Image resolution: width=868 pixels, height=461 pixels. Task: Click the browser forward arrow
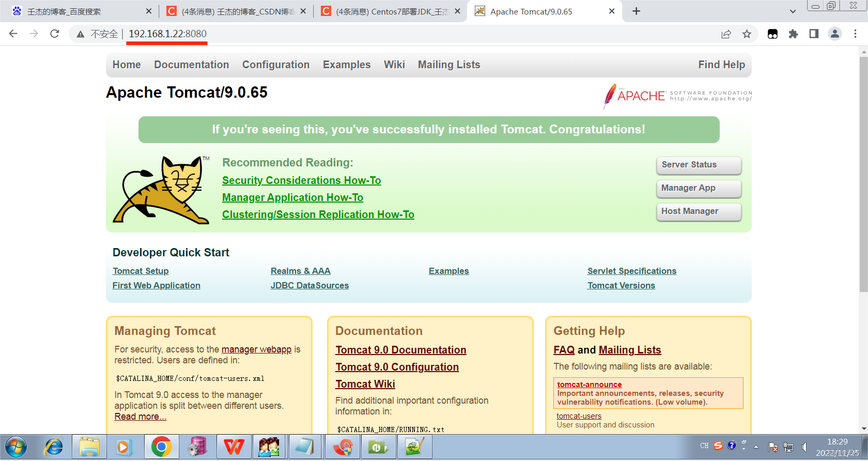pos(34,34)
